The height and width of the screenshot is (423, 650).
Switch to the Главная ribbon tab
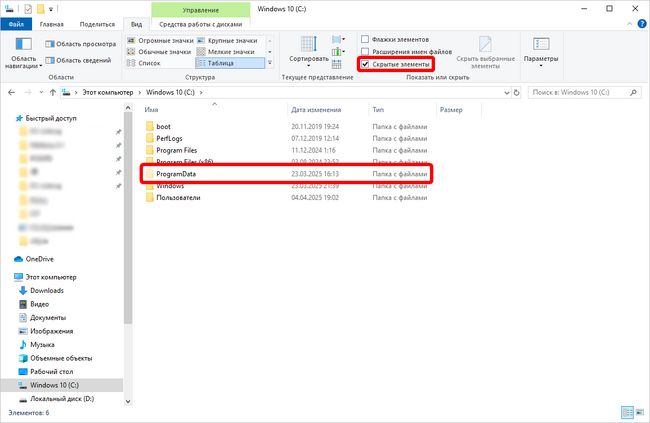[52, 24]
